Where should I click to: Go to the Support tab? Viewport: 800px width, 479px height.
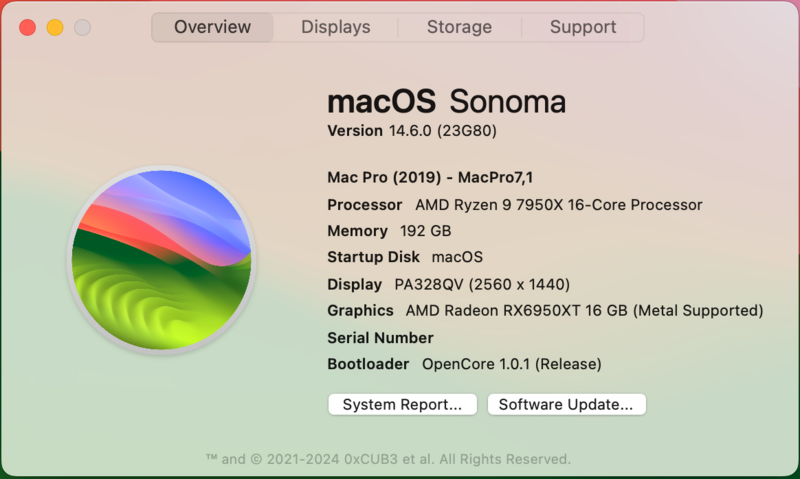[584, 27]
